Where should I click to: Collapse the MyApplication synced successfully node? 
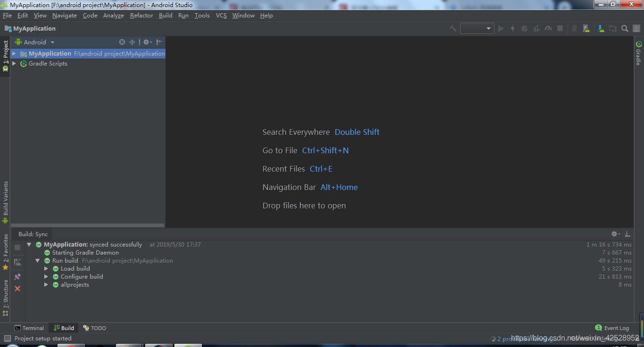click(x=29, y=245)
